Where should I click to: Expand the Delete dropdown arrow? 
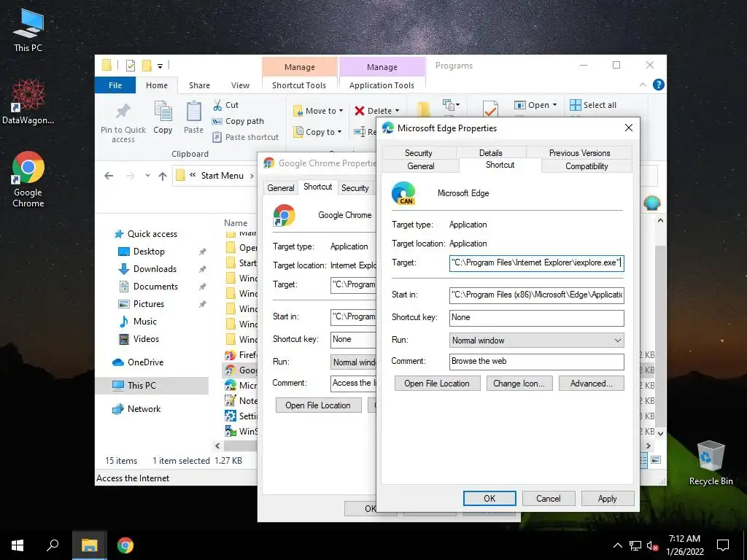coord(398,111)
